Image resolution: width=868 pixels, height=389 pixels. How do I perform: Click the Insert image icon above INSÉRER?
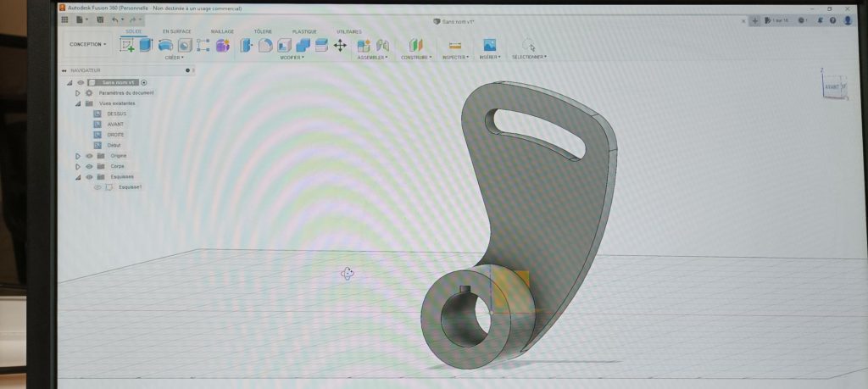pos(489,45)
